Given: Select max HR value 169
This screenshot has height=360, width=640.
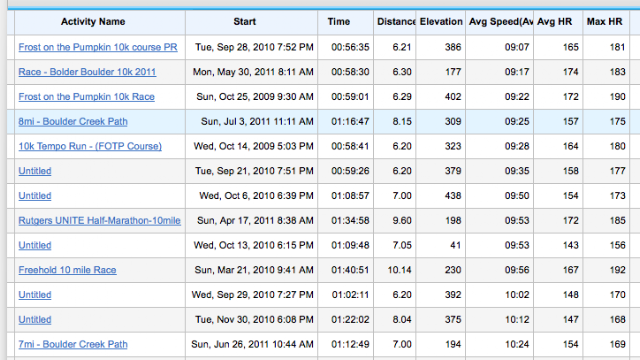Looking at the screenshot, I should click(618, 344).
